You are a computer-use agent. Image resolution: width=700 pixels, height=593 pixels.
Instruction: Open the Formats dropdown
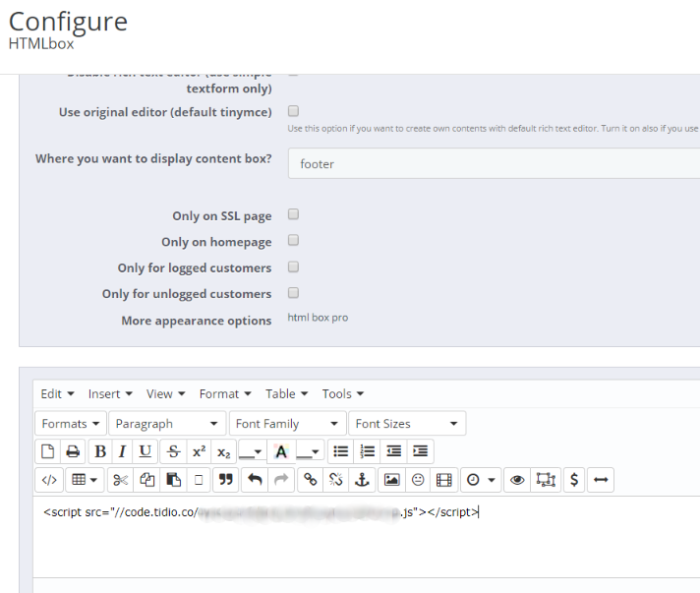coord(71,423)
